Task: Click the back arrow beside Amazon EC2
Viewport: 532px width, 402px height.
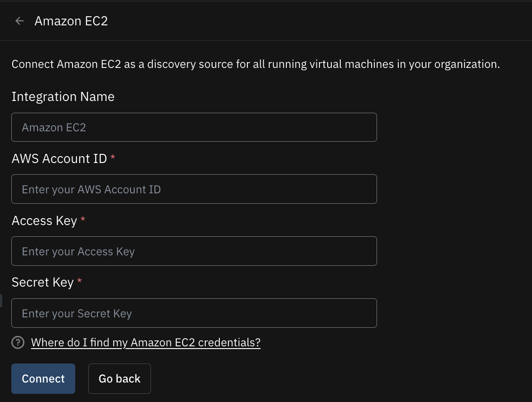Action: [19, 21]
